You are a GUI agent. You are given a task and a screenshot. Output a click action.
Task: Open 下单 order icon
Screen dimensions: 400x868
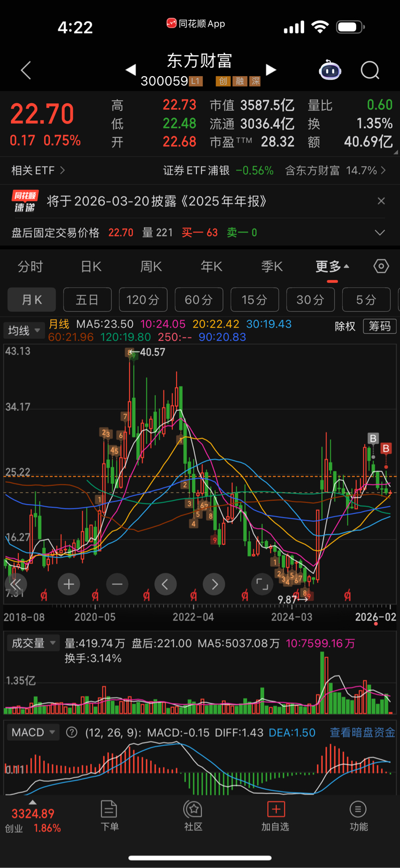[109, 816]
